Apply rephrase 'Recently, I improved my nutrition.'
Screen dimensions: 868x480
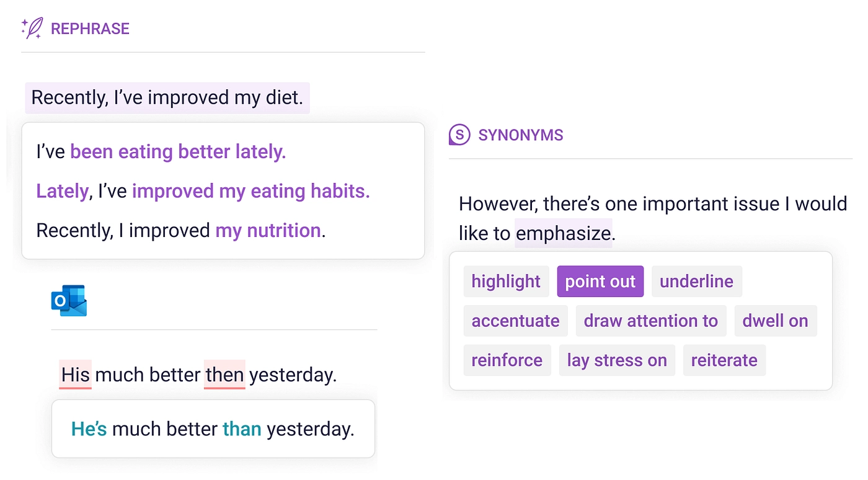coord(181,231)
